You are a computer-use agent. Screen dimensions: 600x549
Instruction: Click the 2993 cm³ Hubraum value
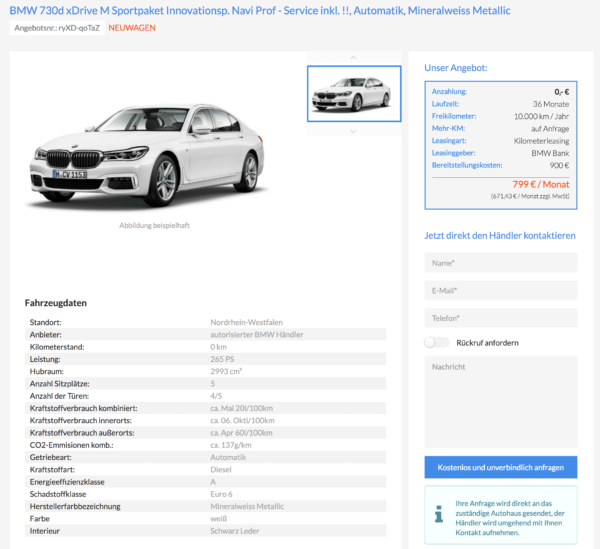point(226,371)
